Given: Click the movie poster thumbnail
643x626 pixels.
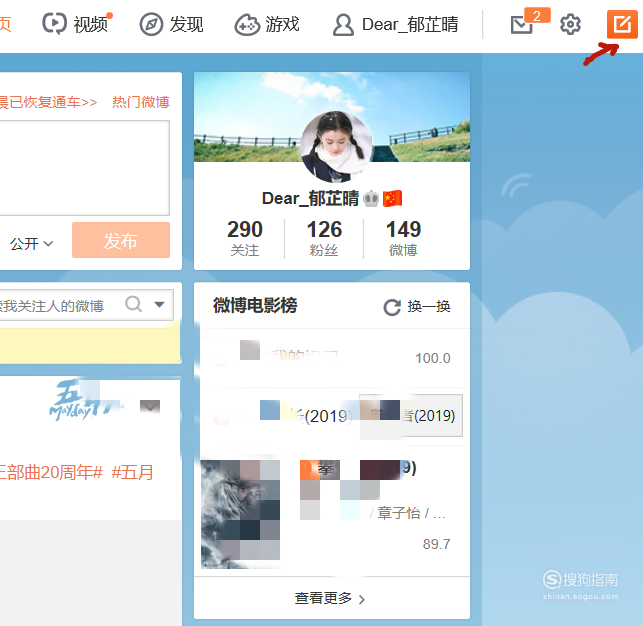Looking at the screenshot, I should (x=241, y=514).
